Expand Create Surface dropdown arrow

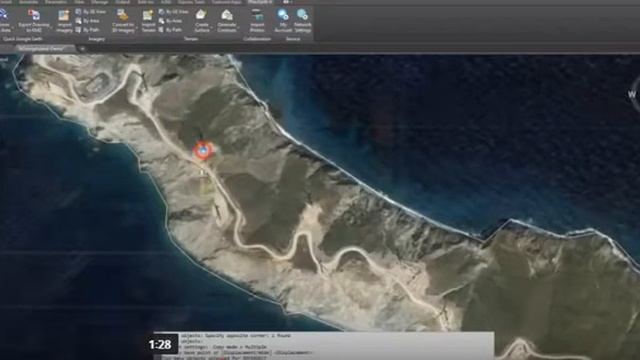coord(211,28)
